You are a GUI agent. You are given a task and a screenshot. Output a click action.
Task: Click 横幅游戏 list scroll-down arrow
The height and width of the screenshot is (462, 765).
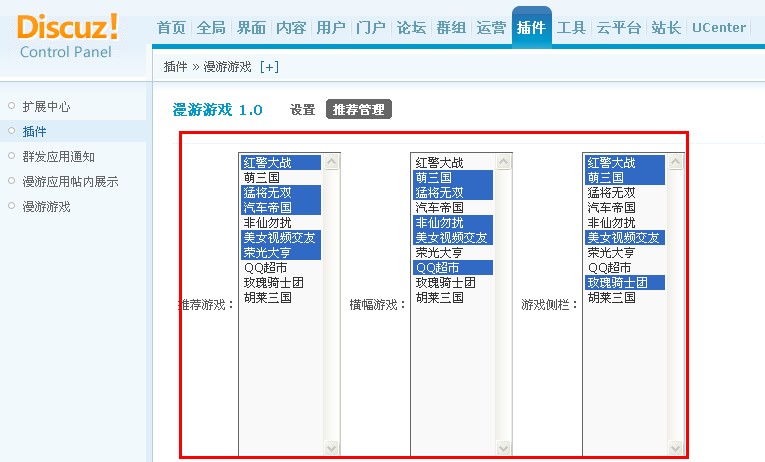point(504,447)
